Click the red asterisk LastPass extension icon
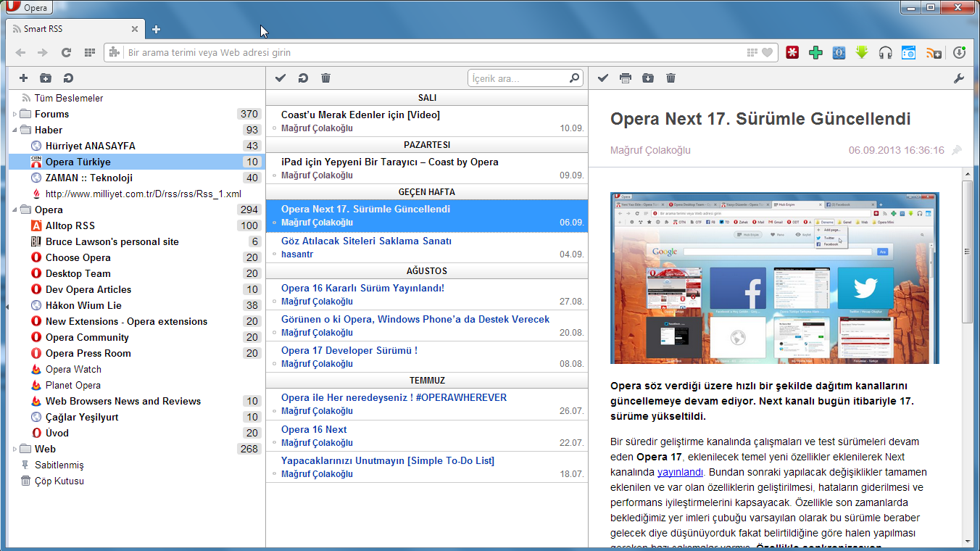Screen dimensions: 980x551 click(x=792, y=52)
